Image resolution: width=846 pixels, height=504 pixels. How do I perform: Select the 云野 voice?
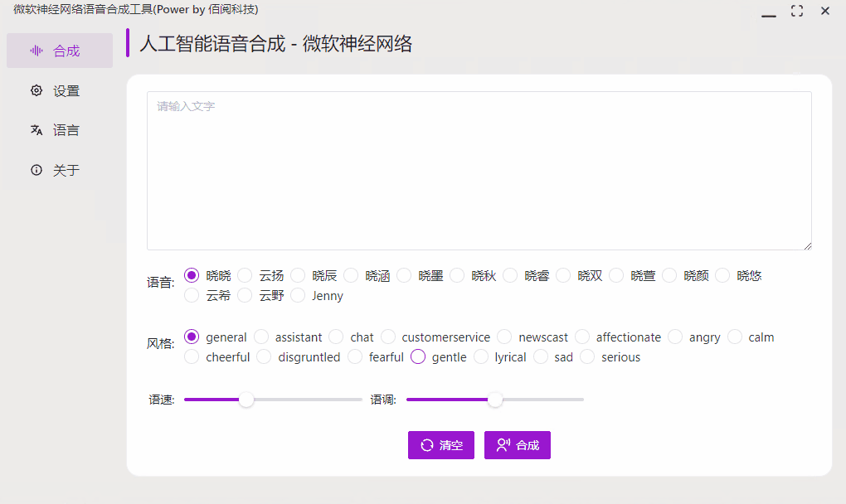[245, 295]
